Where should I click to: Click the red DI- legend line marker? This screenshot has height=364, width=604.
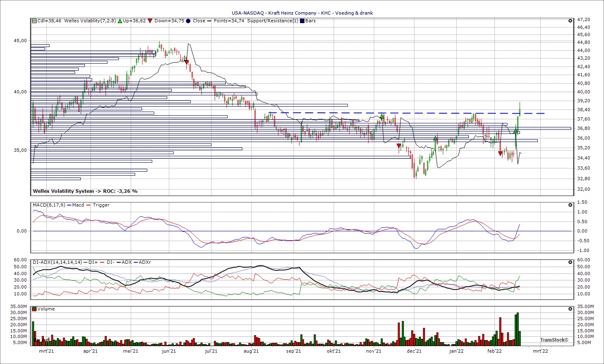click(x=102, y=262)
